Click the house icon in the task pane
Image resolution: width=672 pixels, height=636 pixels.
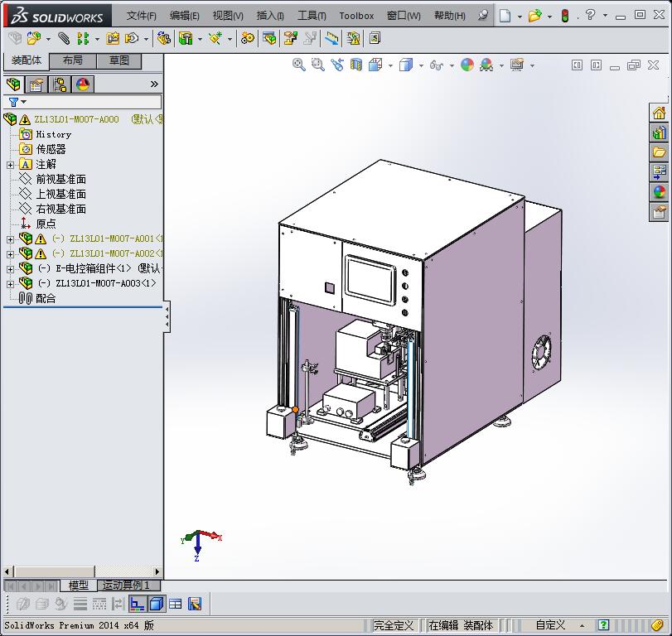pos(659,113)
